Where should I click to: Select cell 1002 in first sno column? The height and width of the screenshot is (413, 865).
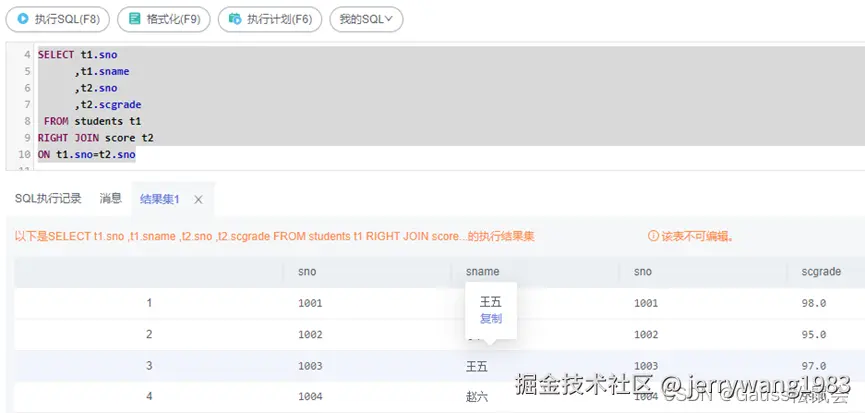coord(310,334)
